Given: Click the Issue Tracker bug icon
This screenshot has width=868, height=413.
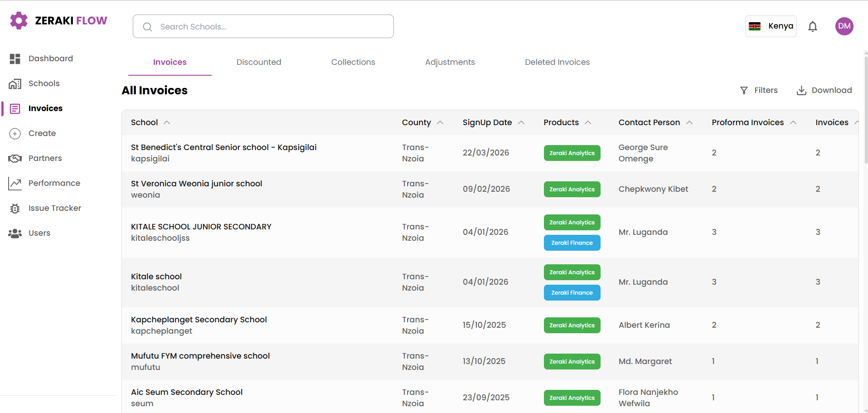Looking at the screenshot, I should [15, 208].
